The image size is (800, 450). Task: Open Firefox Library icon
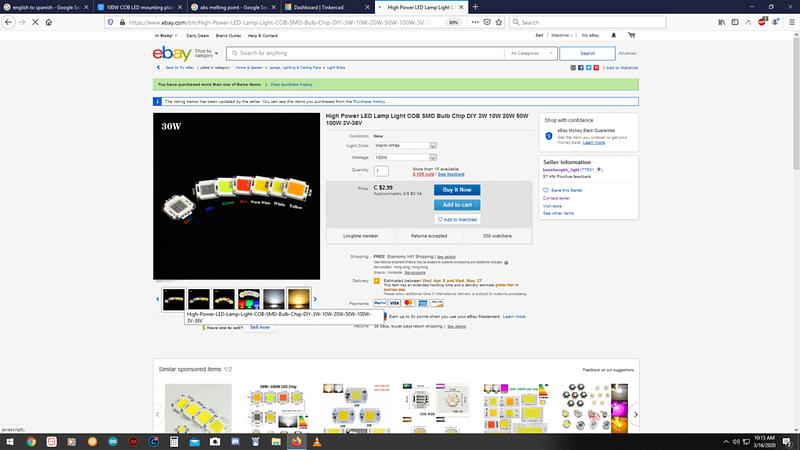721,22
